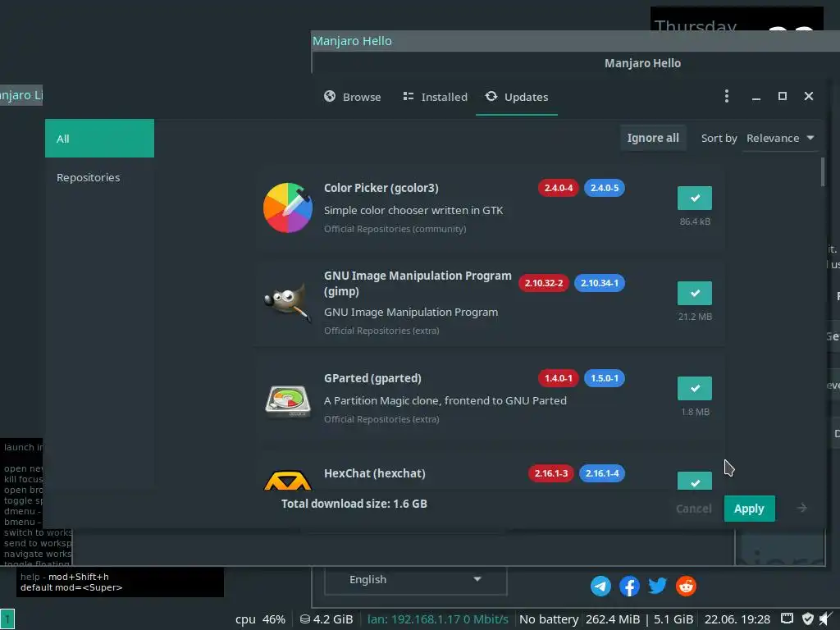Click the 1.8 MB size label
The image size is (840, 630).
(695, 412)
